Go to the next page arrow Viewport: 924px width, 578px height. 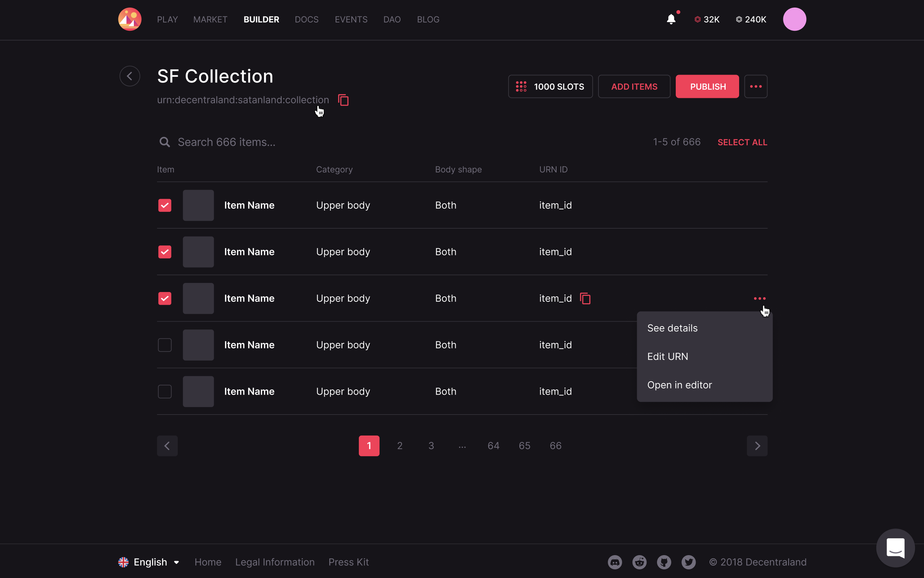757,446
